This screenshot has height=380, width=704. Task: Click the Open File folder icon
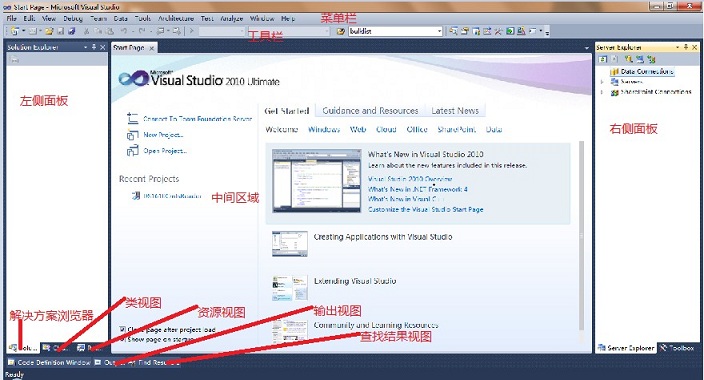pos(49,31)
